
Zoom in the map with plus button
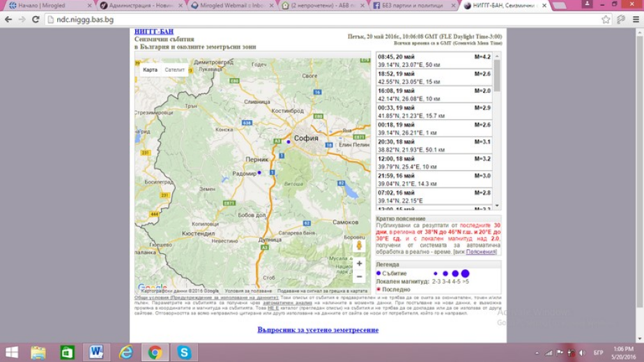tap(359, 264)
